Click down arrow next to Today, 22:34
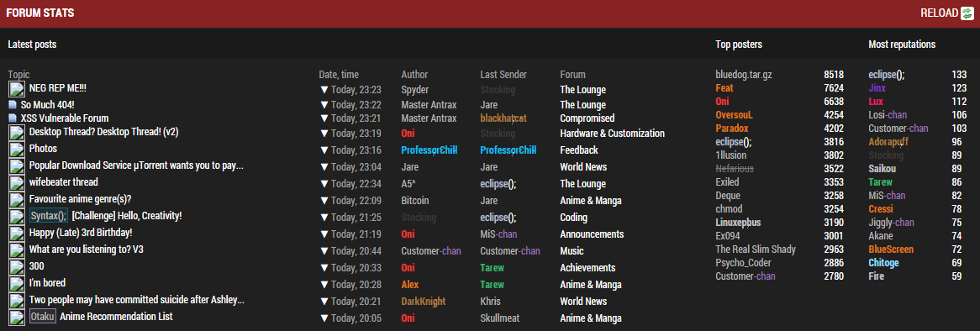The width and height of the screenshot is (980, 331). pos(324,184)
